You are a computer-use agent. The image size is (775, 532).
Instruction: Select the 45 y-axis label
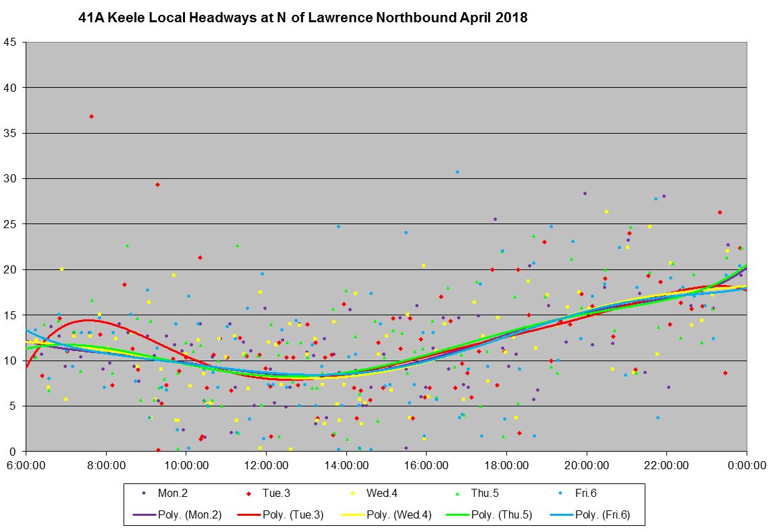10,42
